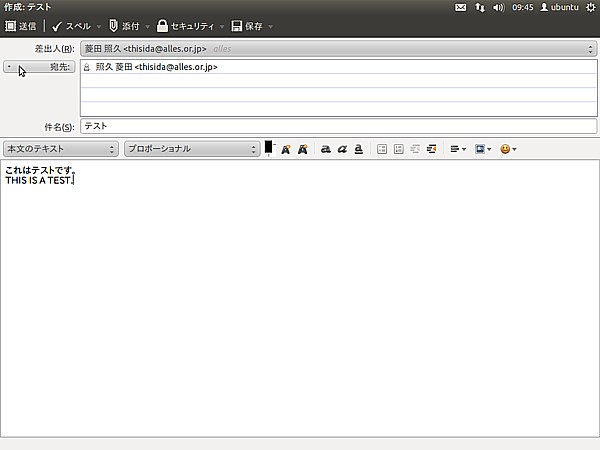The height and width of the screenshot is (450, 600).
Task: Open the 差出人 sender account dropdown
Action: 339,49
